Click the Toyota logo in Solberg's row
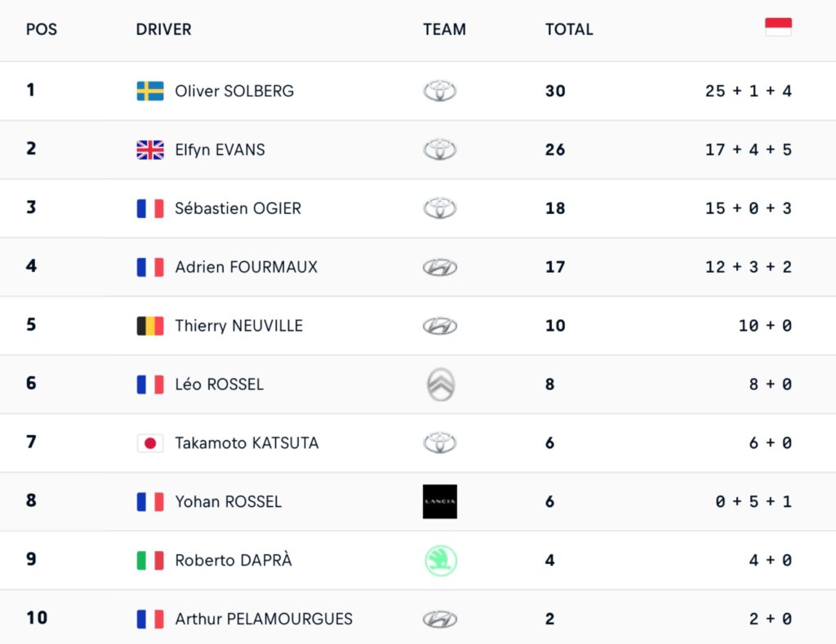The width and height of the screenshot is (836, 644). [440, 91]
